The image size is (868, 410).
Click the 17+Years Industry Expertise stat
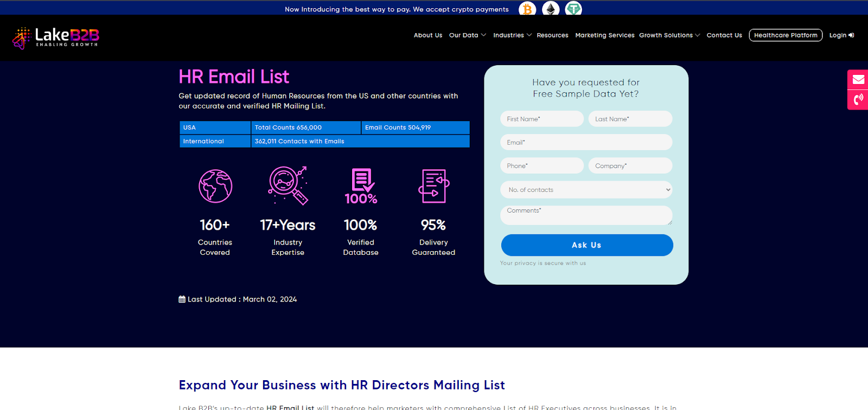pos(288,236)
